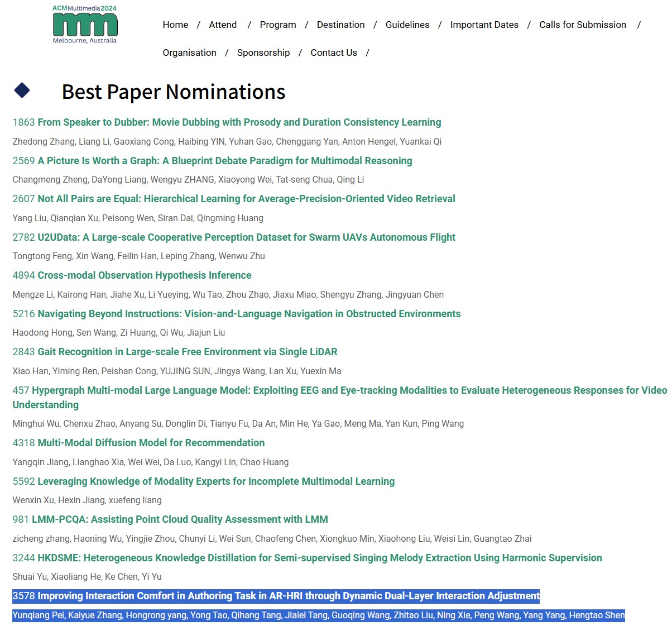Open paper 1863 From Speaker to Dubber
Screen dimensions: 672x630
pyautogui.click(x=227, y=122)
